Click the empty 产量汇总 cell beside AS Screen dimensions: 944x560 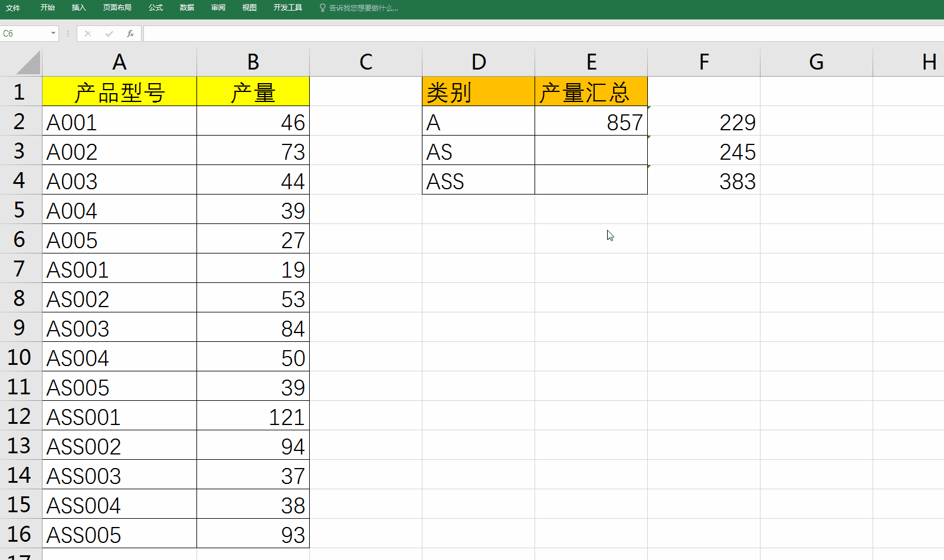[x=591, y=150]
